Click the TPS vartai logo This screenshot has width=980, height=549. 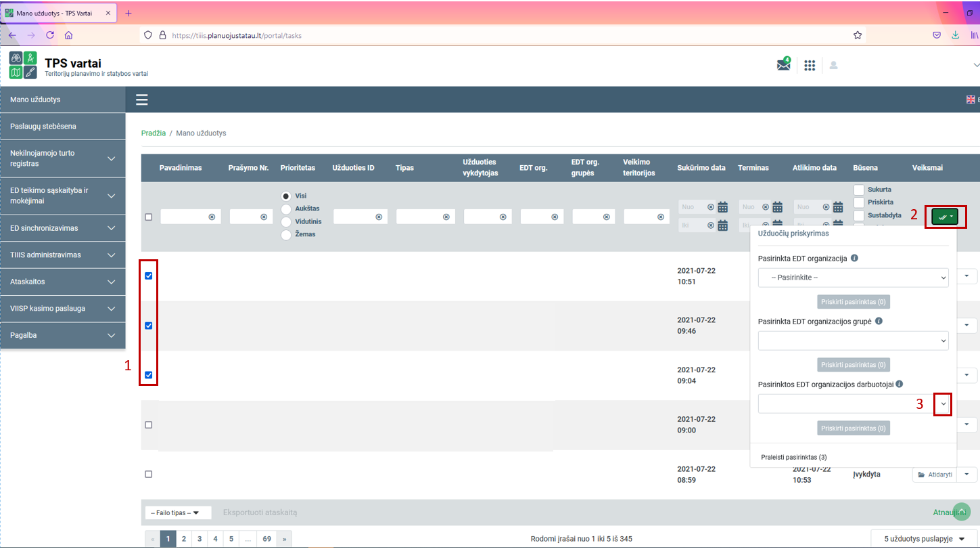click(24, 65)
